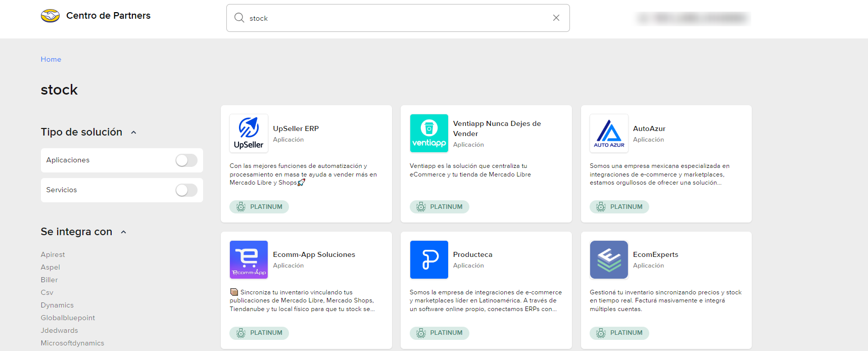Click the box emoji in Ecomm-App description

[x=234, y=292]
